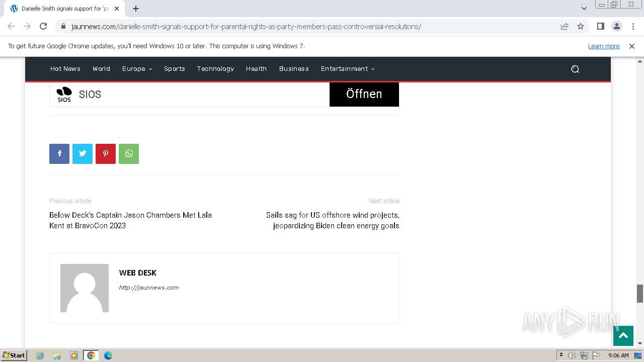Open the Start menu
The image size is (644, 362).
14,355
